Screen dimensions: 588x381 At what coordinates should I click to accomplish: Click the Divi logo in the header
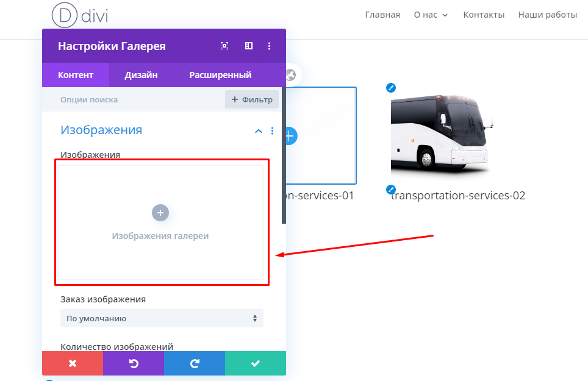[80, 15]
